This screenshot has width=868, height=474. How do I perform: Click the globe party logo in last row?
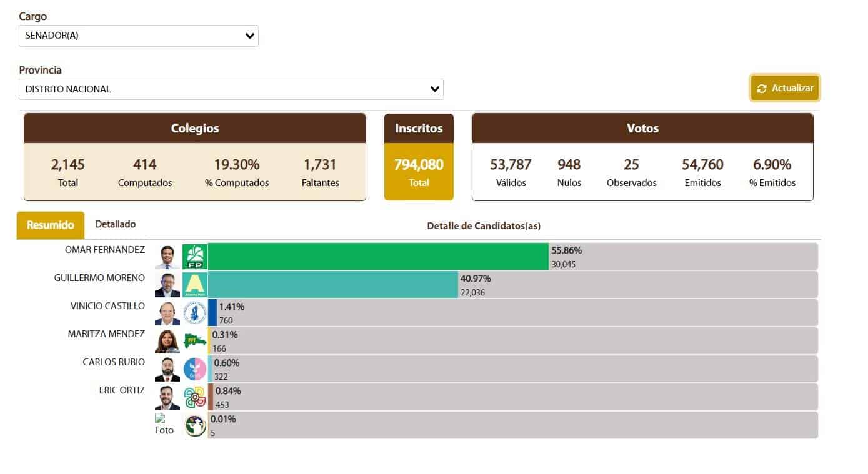pos(195,425)
